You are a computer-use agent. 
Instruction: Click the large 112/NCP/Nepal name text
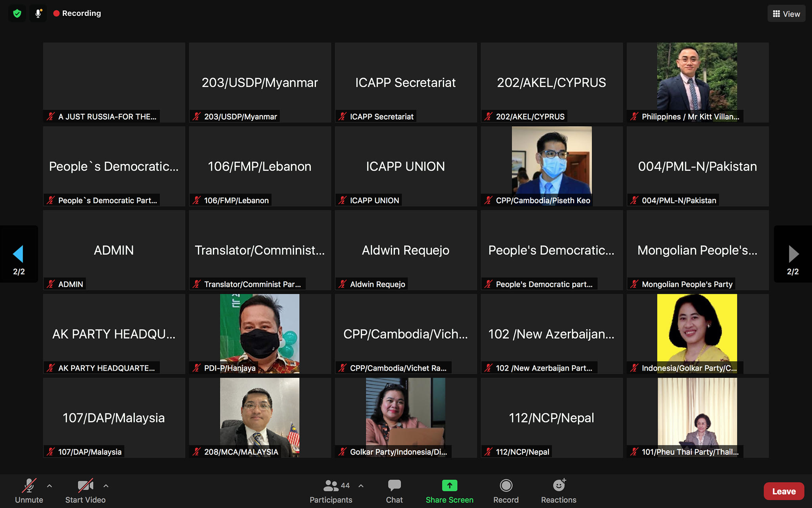coord(552,418)
